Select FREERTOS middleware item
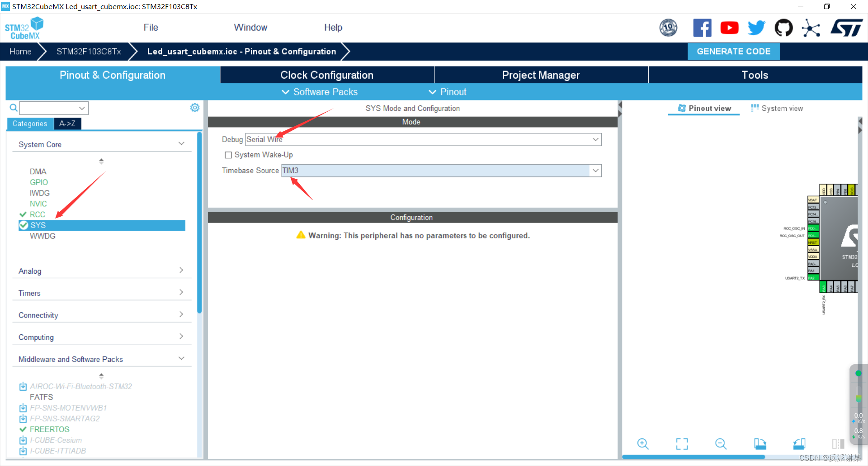The image size is (868, 466). point(50,429)
